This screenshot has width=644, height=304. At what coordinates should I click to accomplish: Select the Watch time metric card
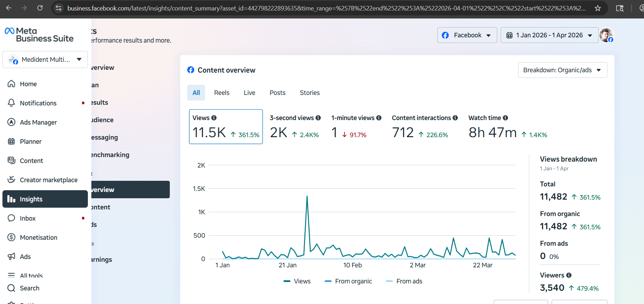508,127
